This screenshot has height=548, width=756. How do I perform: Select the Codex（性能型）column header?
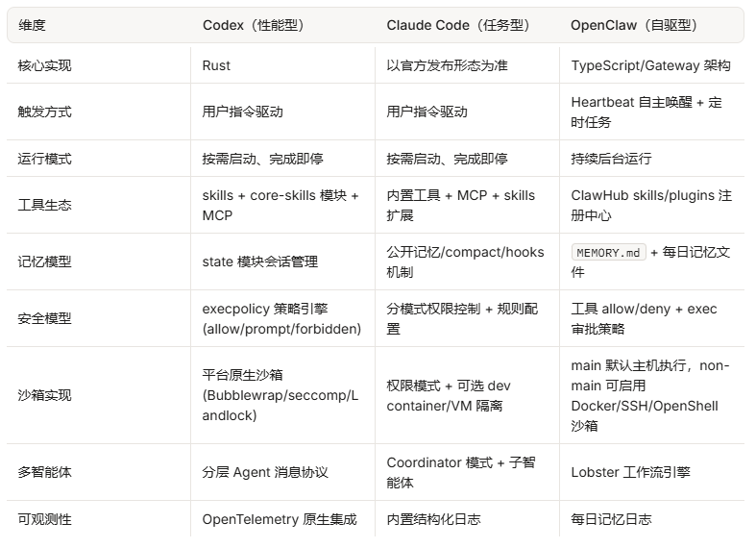pos(254,25)
